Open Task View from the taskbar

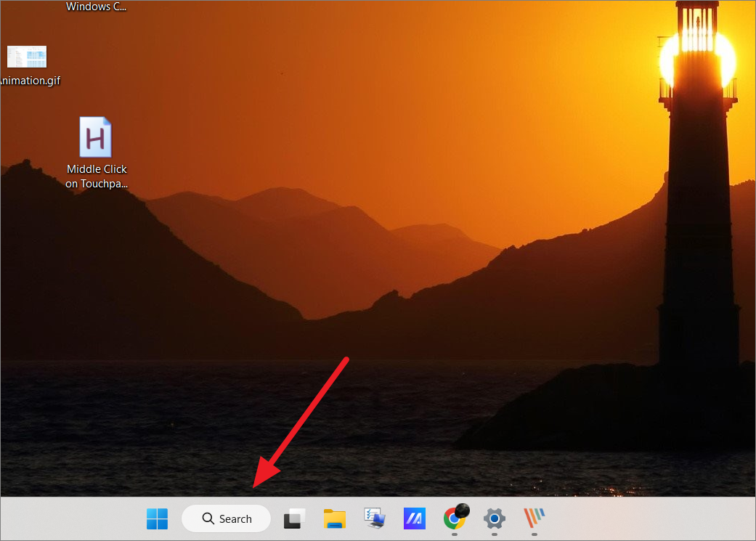coord(293,518)
